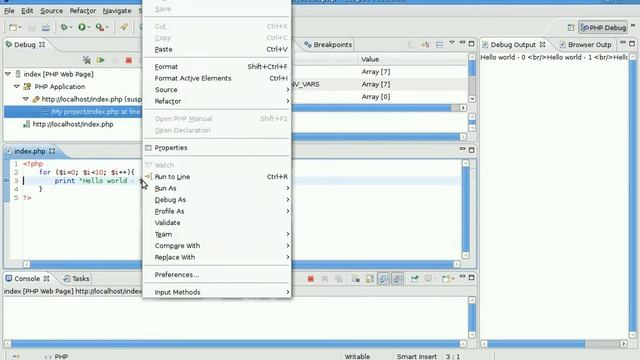This screenshot has width=640, height=360.
Task: Click the green Resume icon in Debug view
Action: tap(100, 60)
